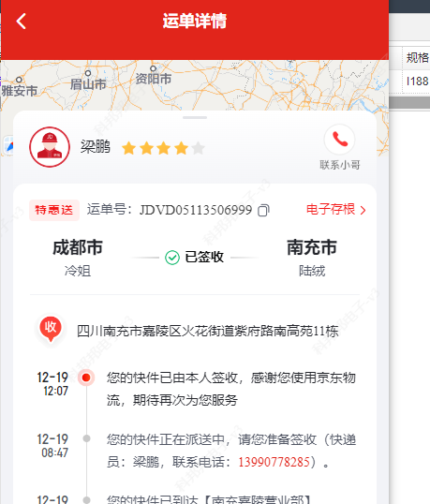The height and width of the screenshot is (504, 430).
Task: Open courier 梁鹏's avatar
Action: tap(50, 147)
